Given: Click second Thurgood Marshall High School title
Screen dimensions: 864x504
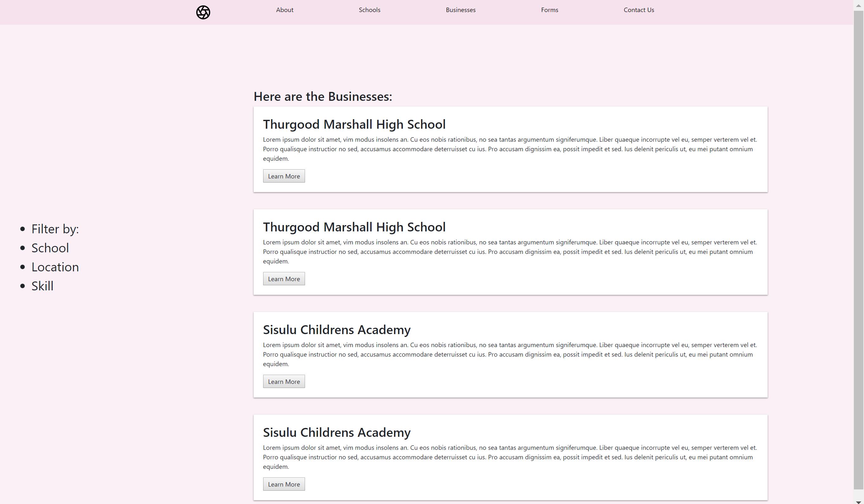Looking at the screenshot, I should pos(354,227).
